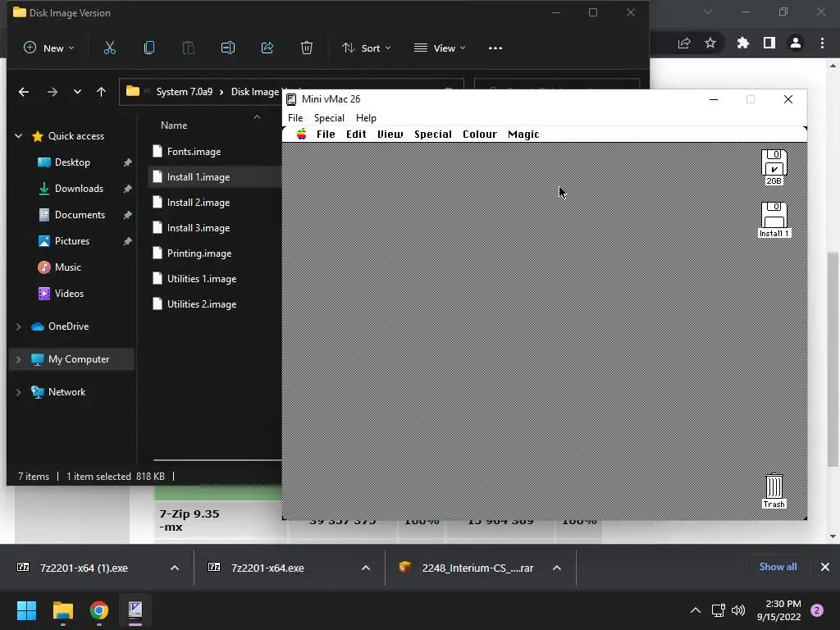Select Printing.image file

tap(199, 253)
